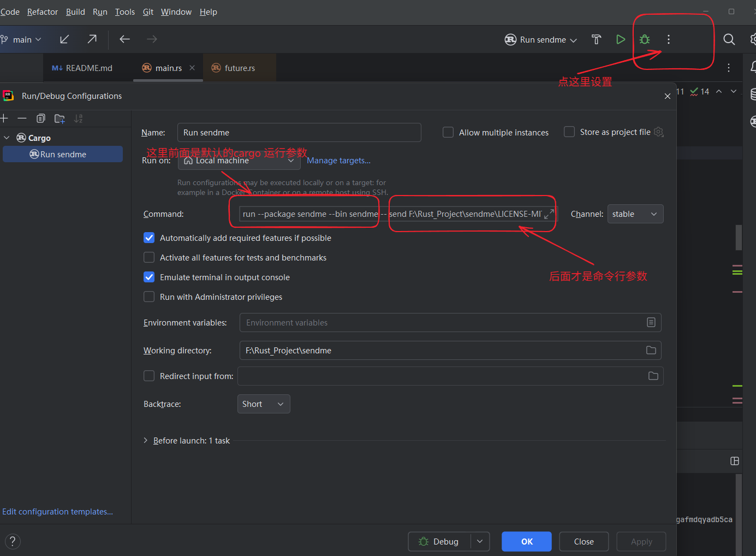
Task: Click the editor vertical scrollbar thumb
Action: coord(739,237)
